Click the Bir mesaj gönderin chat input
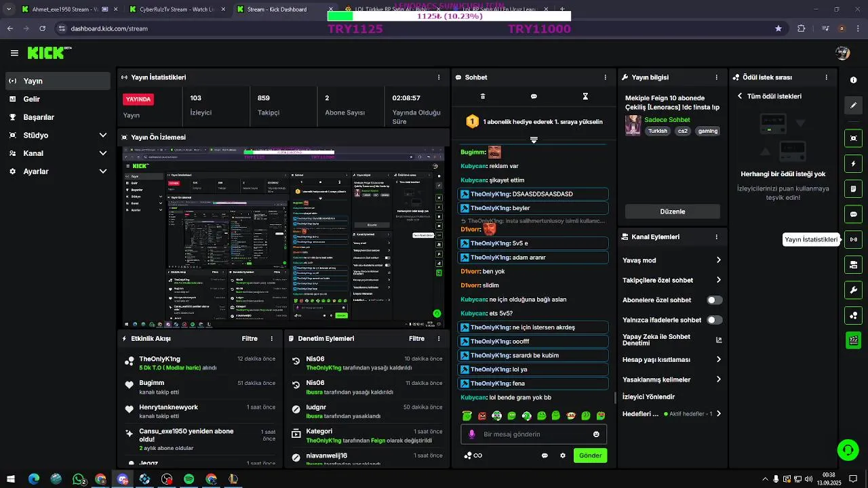Image resolution: width=868 pixels, height=488 pixels. click(x=533, y=434)
